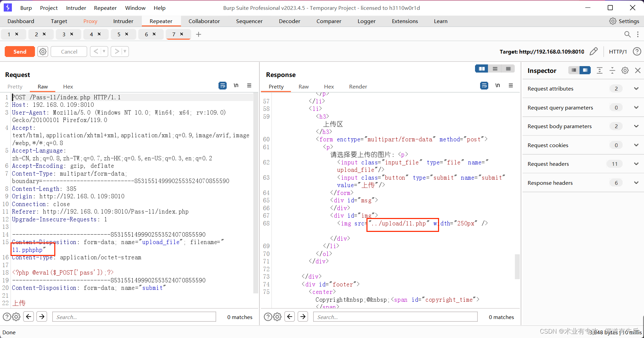The image size is (644, 338).
Task: Click the Cancel button
Action: tap(69, 52)
